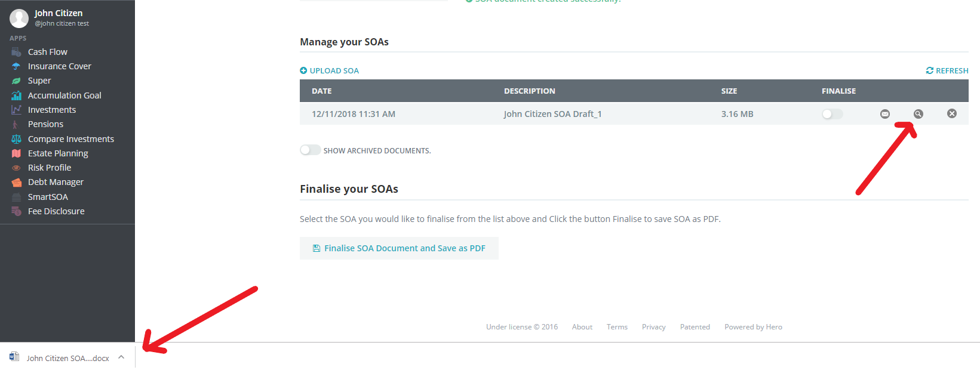Click Upload SOA link
This screenshot has width=980, height=370.
pos(330,70)
